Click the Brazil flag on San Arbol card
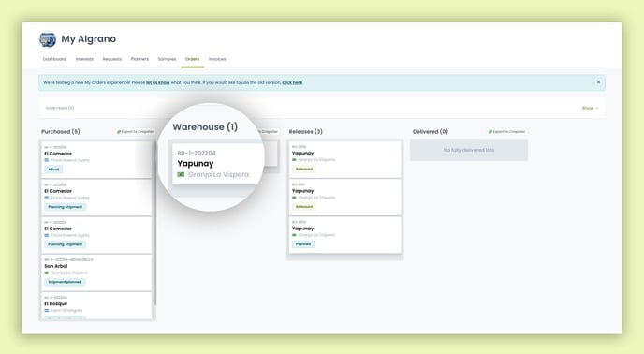 [47, 273]
